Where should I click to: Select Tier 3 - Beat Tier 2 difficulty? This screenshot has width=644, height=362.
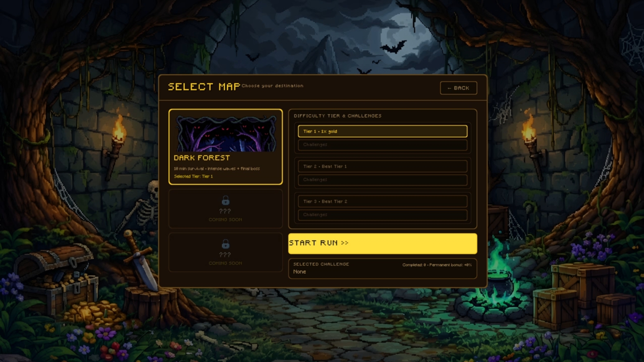click(382, 201)
